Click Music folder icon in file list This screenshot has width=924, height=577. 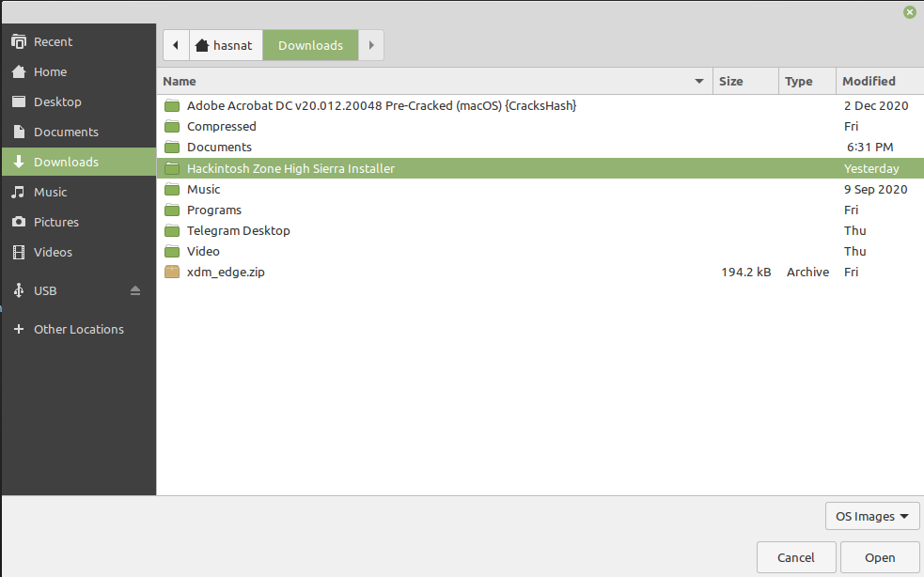coord(172,189)
